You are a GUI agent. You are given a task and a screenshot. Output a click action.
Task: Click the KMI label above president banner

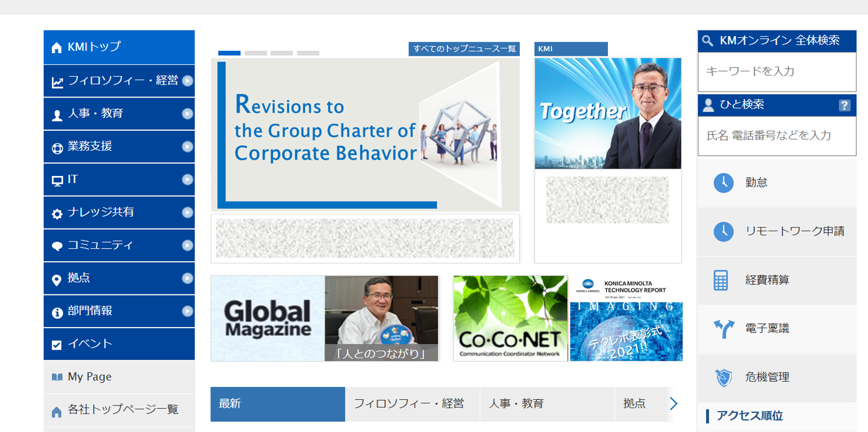571,49
